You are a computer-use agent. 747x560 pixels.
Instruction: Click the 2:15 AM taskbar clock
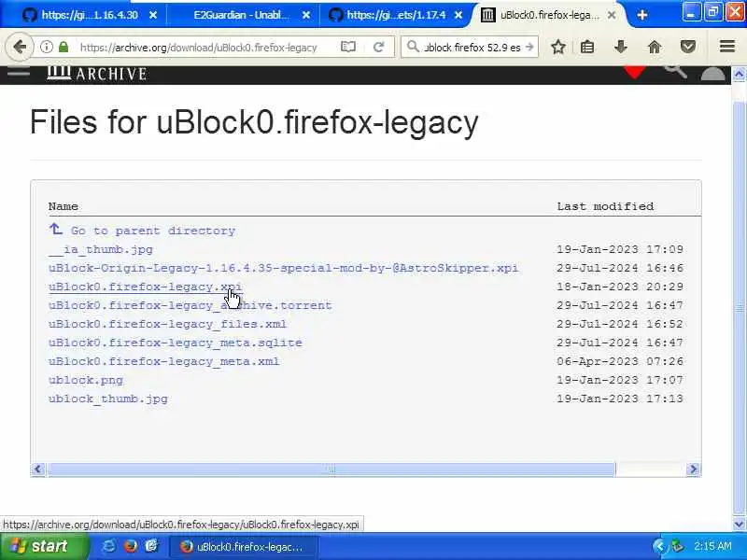[x=712, y=546]
